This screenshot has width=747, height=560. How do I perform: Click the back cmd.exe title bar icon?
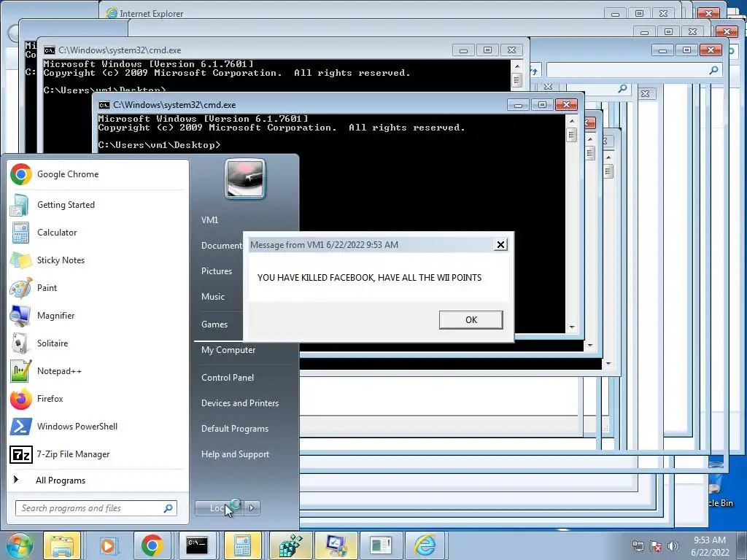(x=49, y=50)
